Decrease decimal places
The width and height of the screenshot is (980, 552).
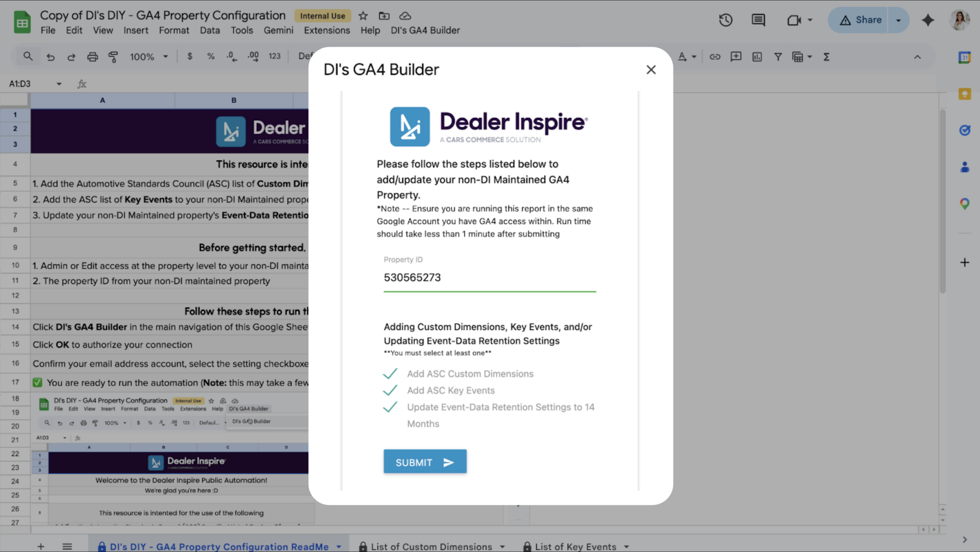coord(232,57)
